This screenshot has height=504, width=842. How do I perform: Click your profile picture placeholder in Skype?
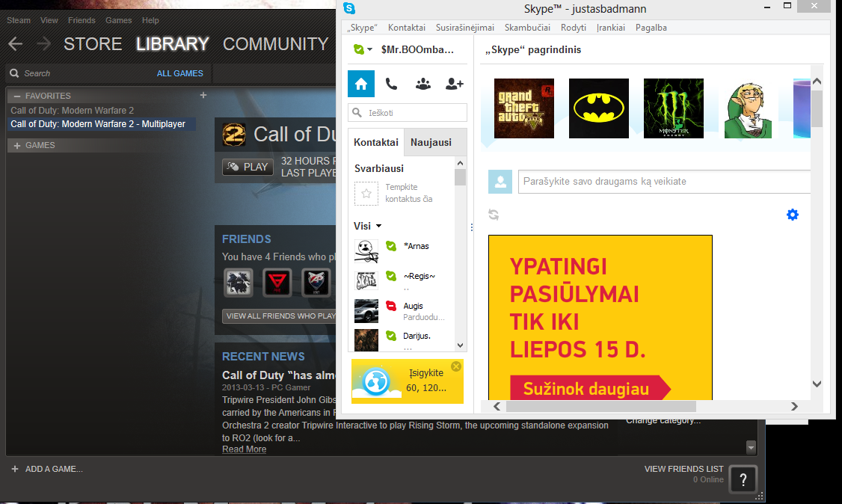point(500,182)
